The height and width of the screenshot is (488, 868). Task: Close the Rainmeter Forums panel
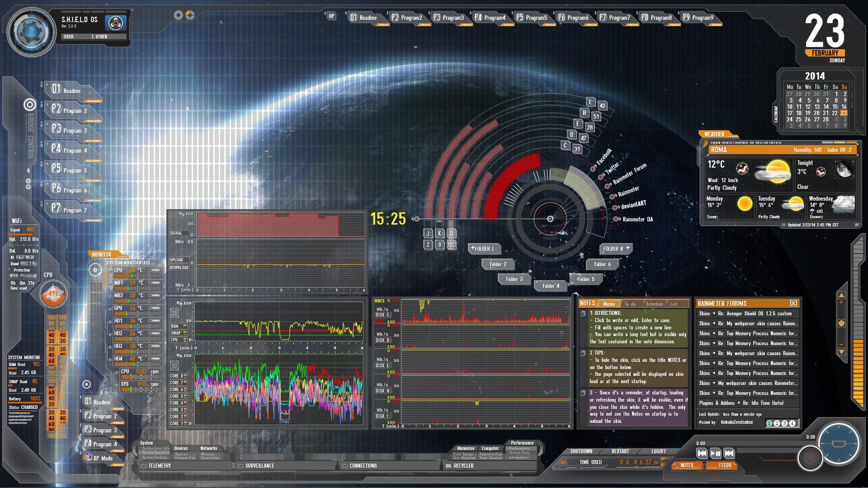[x=793, y=303]
